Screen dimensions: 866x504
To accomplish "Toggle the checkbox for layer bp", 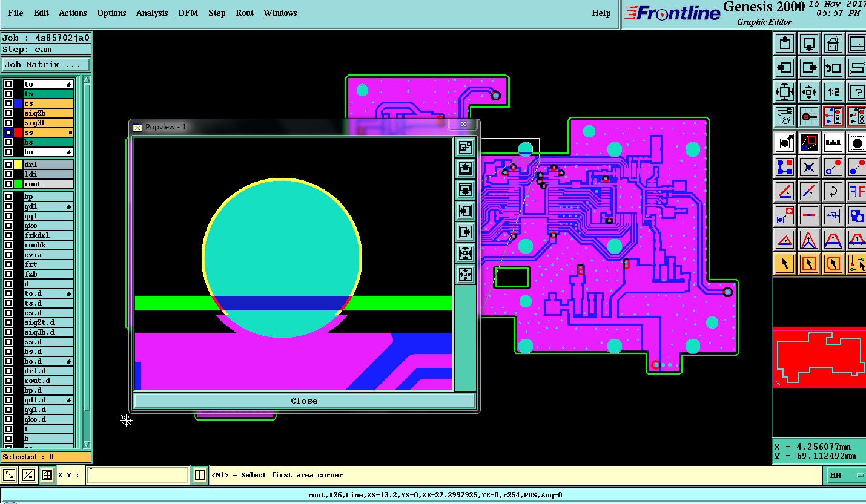I will (8, 197).
